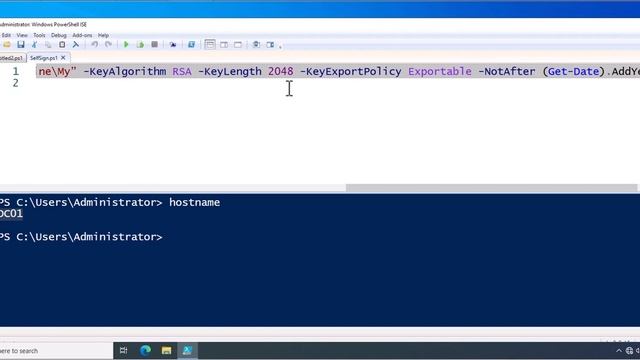
Task: Click the Run Selection icon
Action: click(140, 44)
